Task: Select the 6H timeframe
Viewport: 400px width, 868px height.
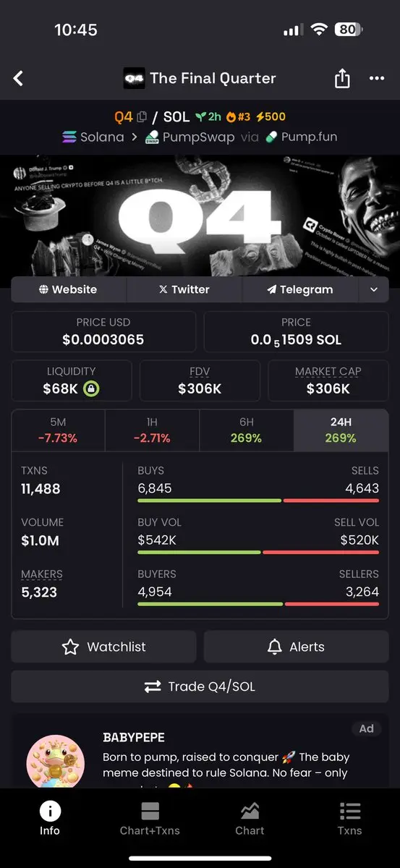Action: 246,430
